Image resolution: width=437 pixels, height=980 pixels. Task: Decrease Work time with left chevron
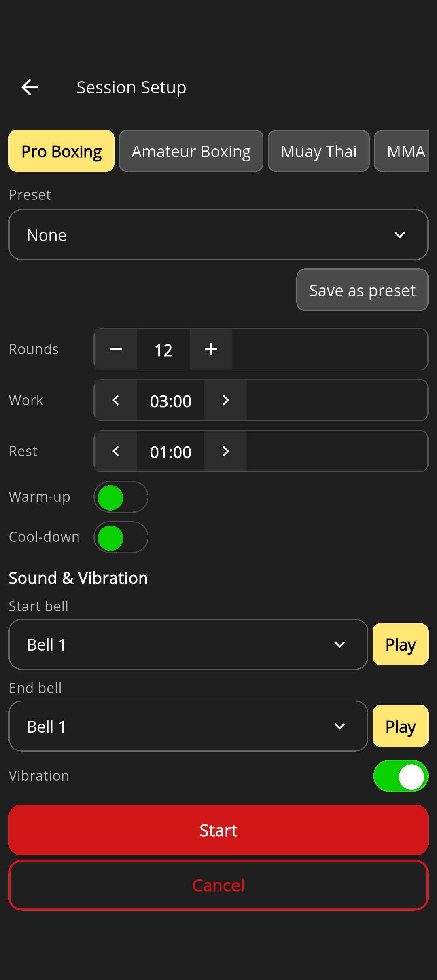[x=116, y=400]
